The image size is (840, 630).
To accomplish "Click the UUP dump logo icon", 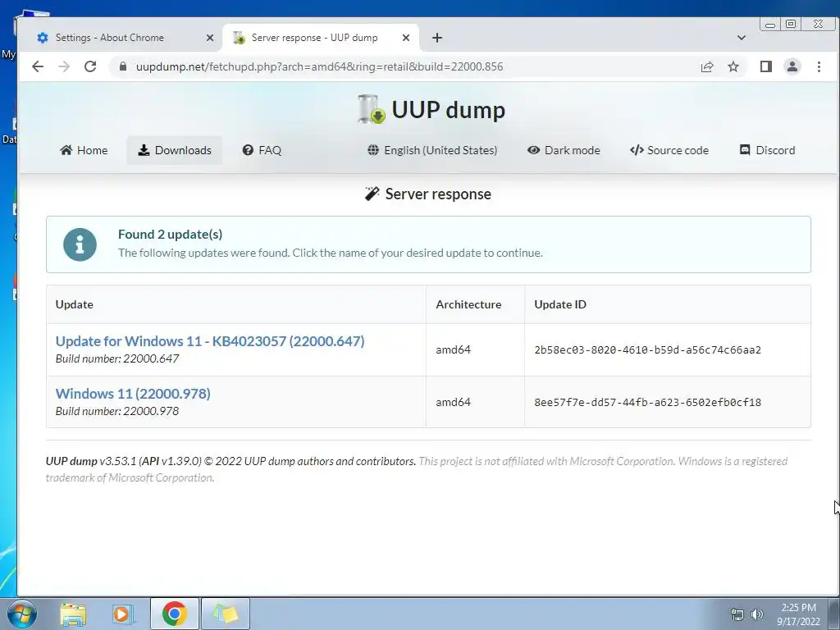I will [x=372, y=109].
